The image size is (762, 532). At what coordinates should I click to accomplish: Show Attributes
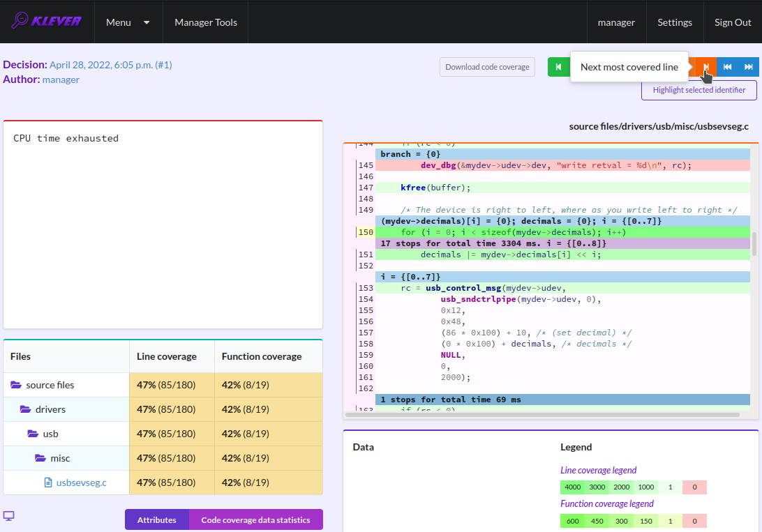point(156,520)
